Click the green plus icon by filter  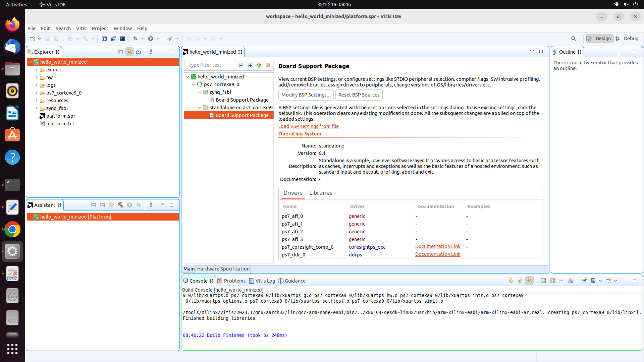259,65
